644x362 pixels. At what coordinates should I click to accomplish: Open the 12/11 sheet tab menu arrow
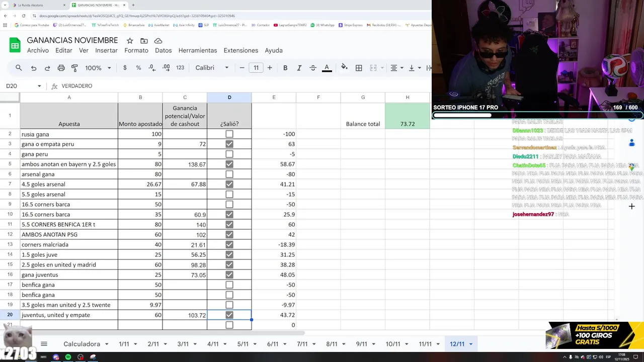471,344
